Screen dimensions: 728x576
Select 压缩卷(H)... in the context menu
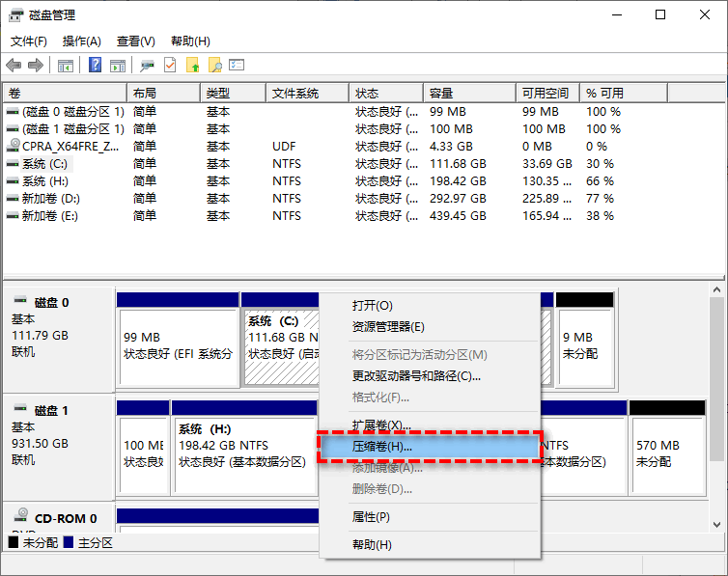click(x=382, y=447)
